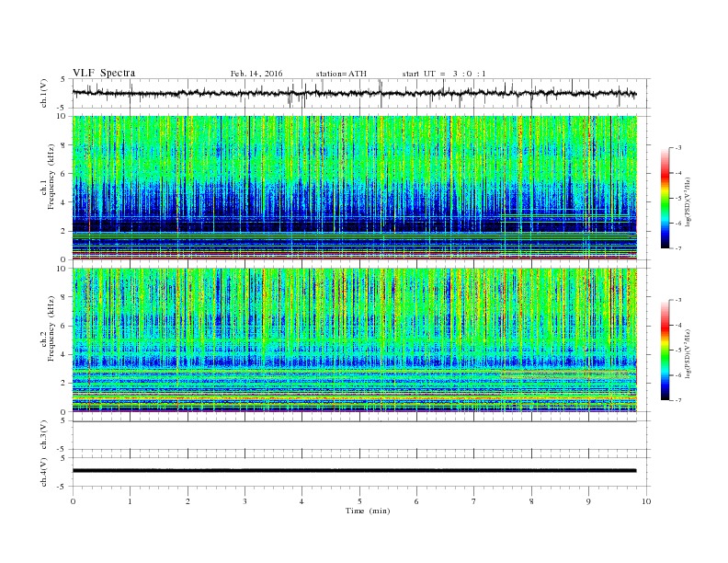Click the '5' tick label on Time axis
The image size is (728, 563).
point(359,501)
